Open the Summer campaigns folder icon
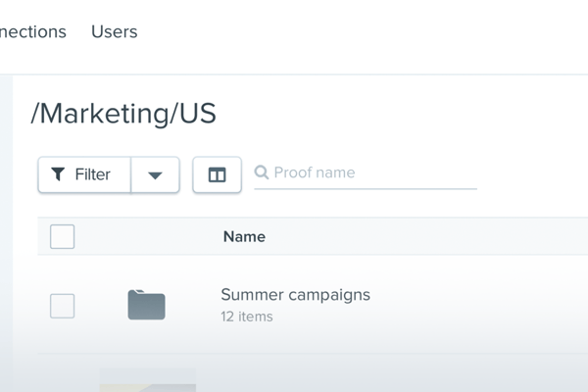Image resolution: width=588 pixels, height=392 pixels. click(146, 305)
